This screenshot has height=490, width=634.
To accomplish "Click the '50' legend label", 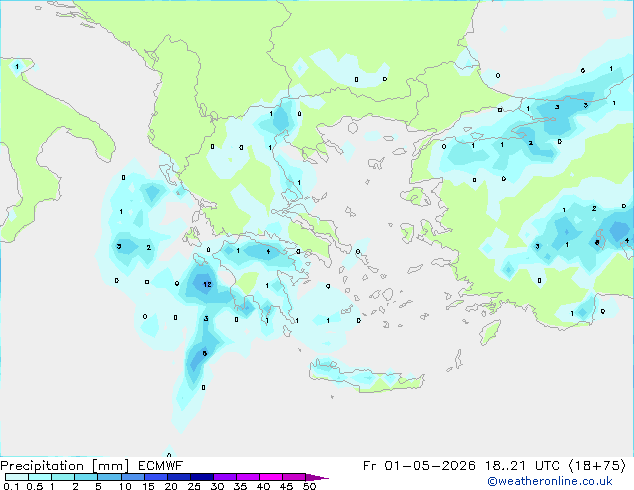I will coord(309,486).
